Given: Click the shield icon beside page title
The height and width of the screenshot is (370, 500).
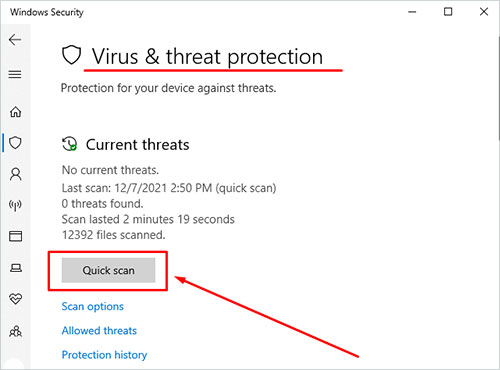Looking at the screenshot, I should [x=72, y=55].
